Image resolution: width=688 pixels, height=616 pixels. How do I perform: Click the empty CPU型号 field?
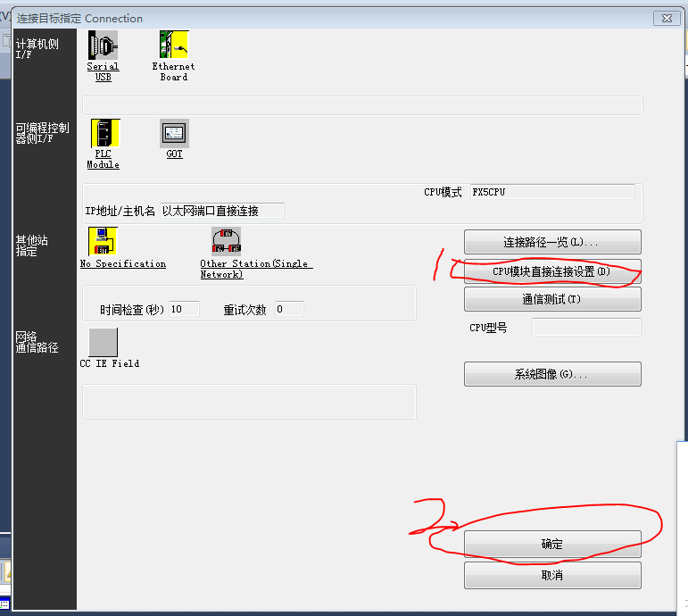click(x=586, y=328)
